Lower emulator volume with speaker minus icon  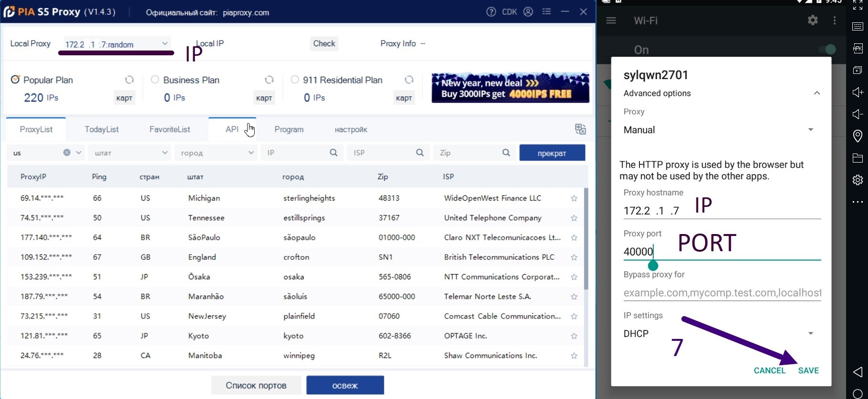point(858,114)
